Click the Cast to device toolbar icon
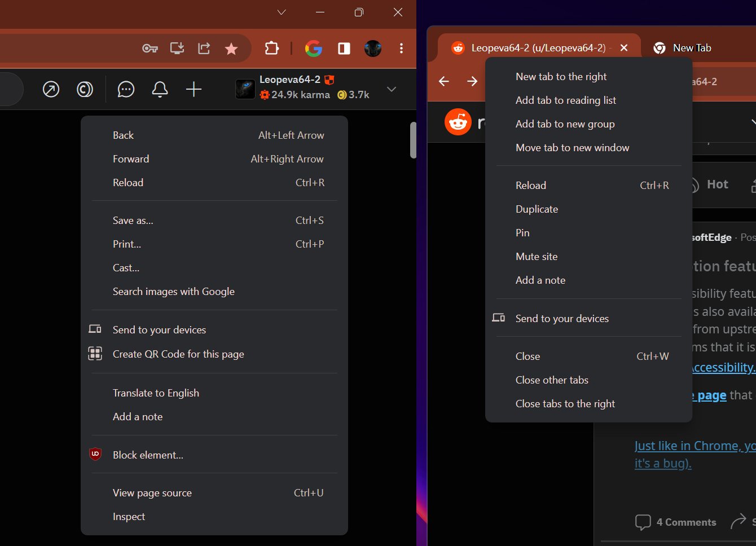 pos(176,49)
